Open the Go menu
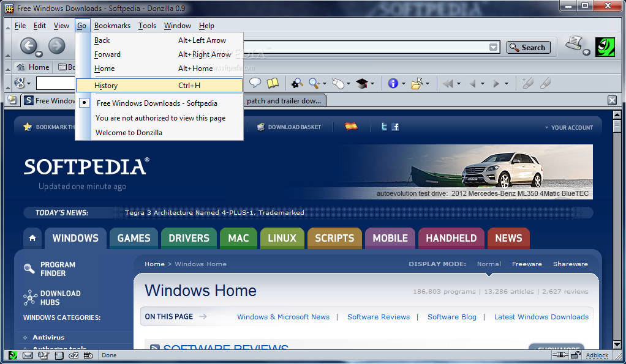The width and height of the screenshot is (626, 364). tap(82, 26)
